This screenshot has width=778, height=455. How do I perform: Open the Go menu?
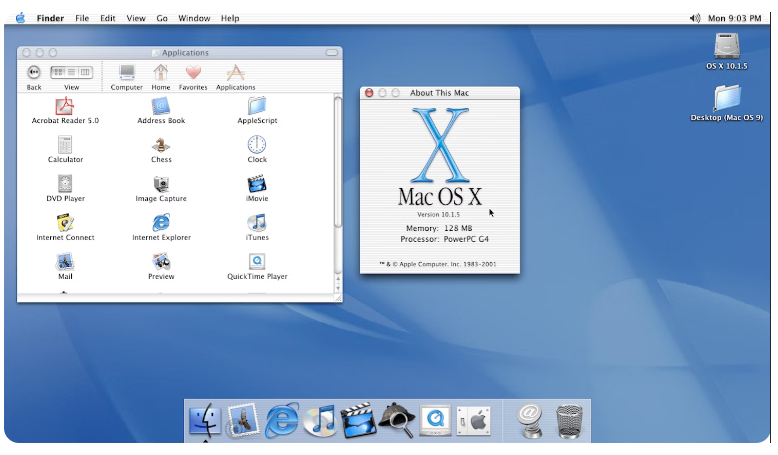pyautogui.click(x=162, y=18)
